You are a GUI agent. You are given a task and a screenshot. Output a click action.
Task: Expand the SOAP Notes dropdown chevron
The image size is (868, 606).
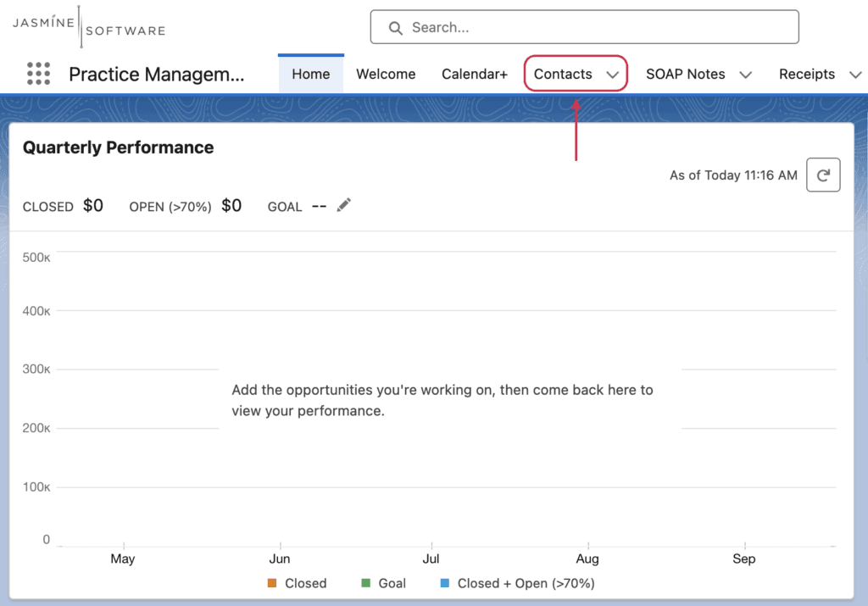pyautogui.click(x=746, y=75)
